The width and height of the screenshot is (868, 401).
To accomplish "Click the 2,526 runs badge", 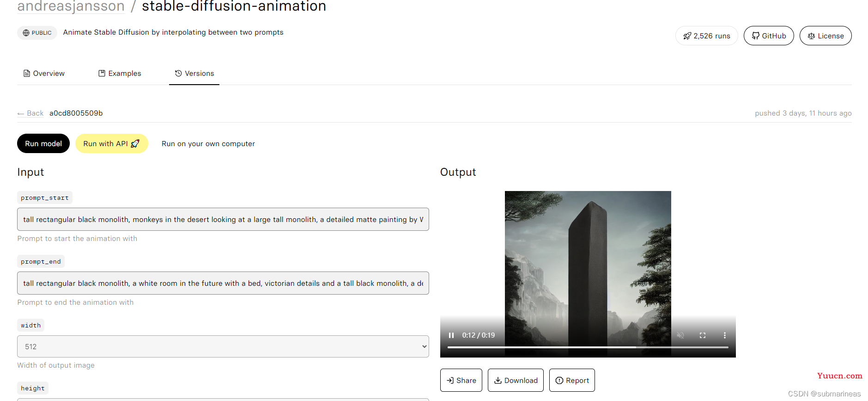I will [707, 36].
